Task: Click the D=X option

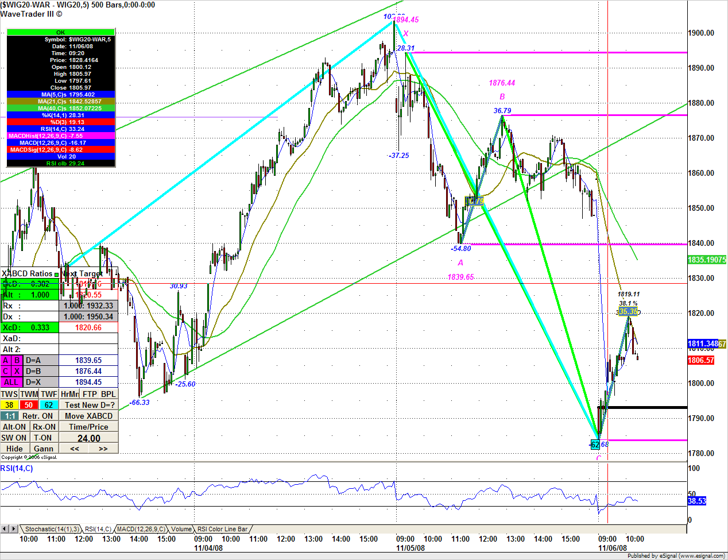Action: 40,382
